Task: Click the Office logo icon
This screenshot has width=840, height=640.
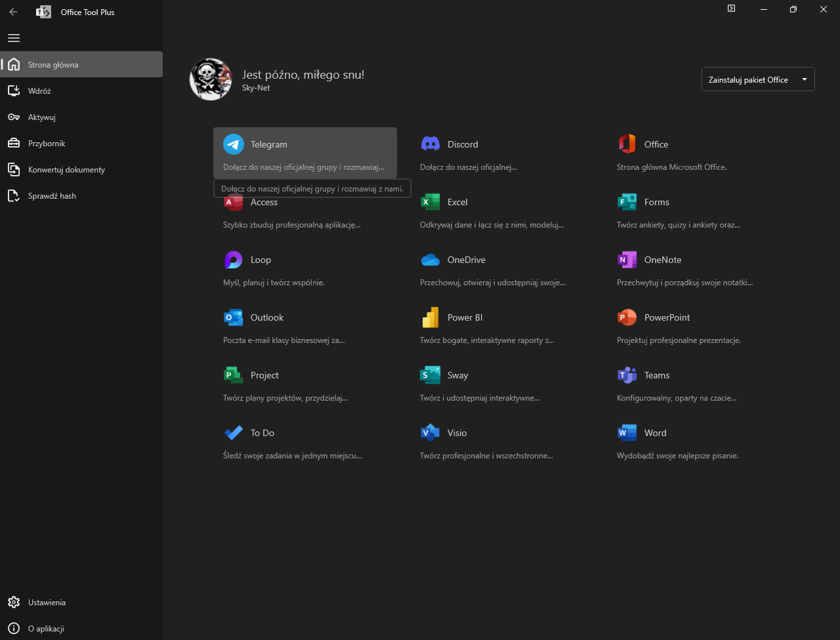Action: point(627,144)
